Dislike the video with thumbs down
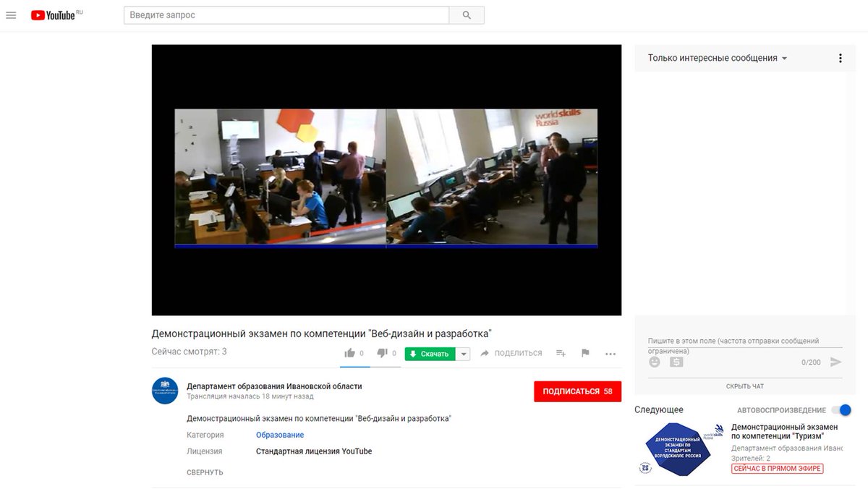Image resolution: width=868 pixels, height=489 pixels. (383, 353)
